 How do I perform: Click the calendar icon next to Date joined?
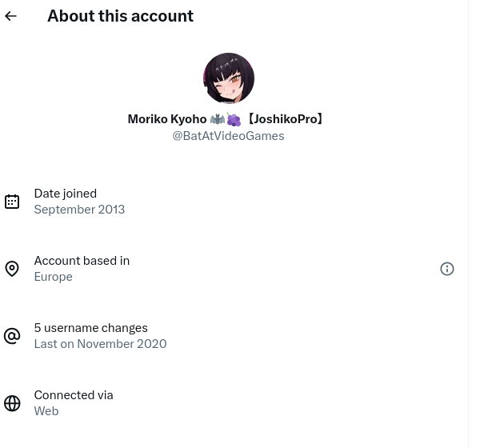pos(12,202)
